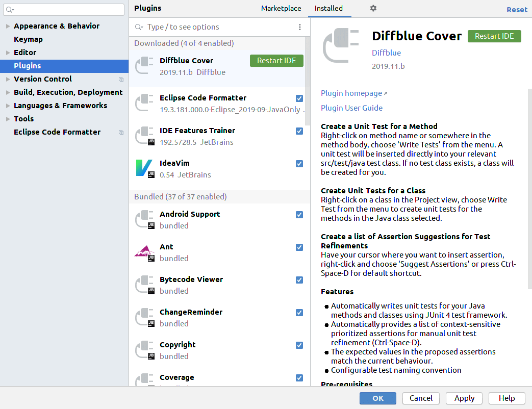532x409 pixels.
Task: Click the project-level icon beside Version Control
Action: [121, 80]
